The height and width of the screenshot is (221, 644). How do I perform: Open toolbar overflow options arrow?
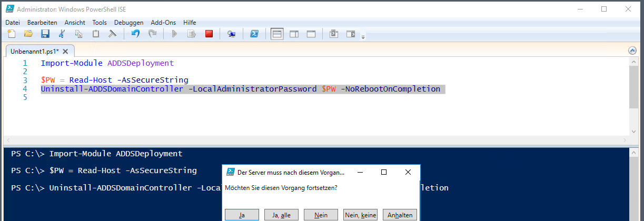point(363,37)
